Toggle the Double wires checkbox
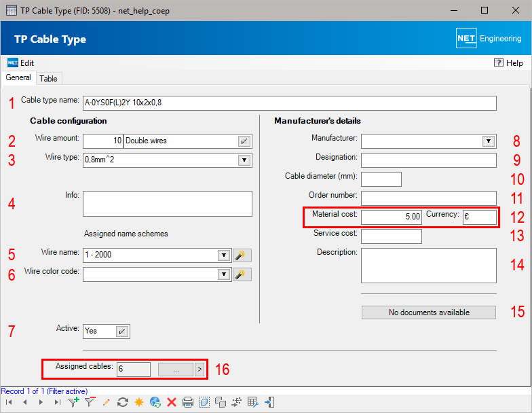 point(244,141)
